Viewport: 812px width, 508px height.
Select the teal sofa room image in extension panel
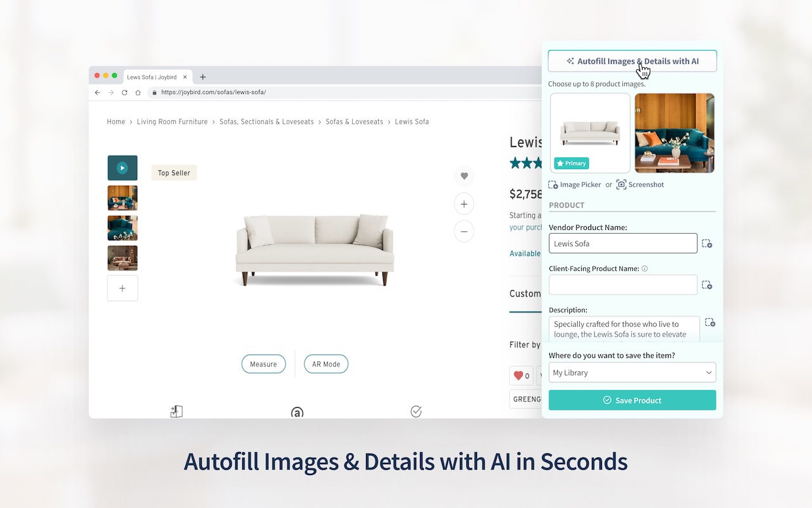(674, 133)
